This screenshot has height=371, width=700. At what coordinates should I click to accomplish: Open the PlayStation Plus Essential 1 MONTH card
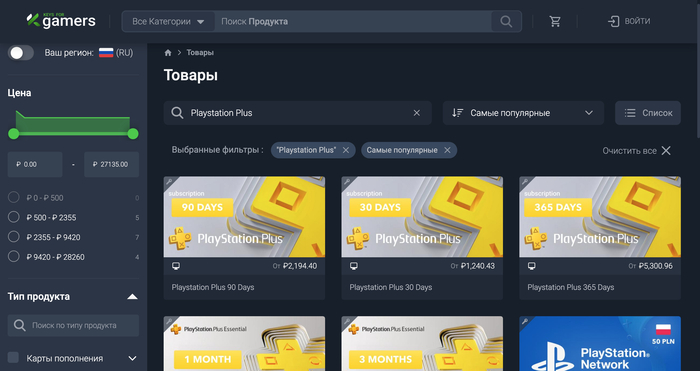coord(244,344)
